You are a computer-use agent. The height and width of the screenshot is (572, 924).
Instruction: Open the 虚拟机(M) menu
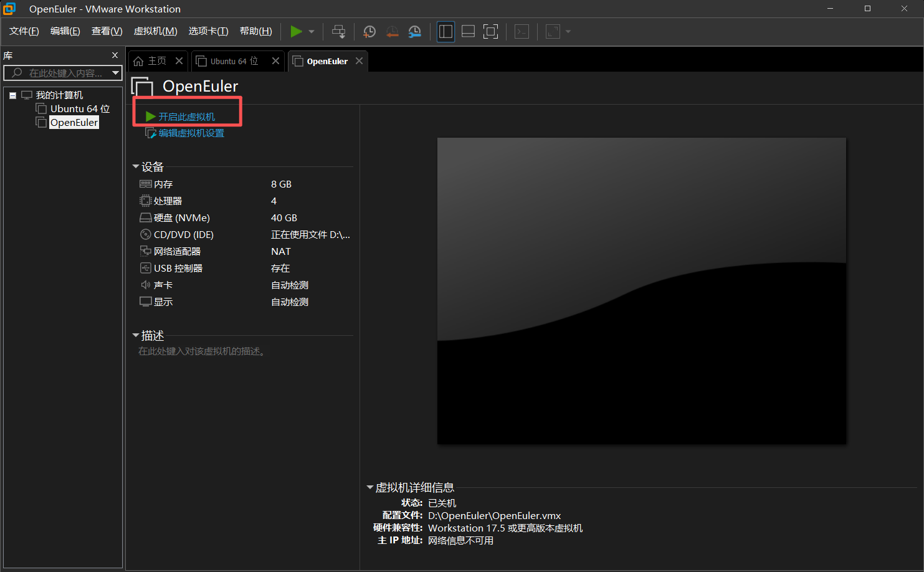click(x=156, y=31)
